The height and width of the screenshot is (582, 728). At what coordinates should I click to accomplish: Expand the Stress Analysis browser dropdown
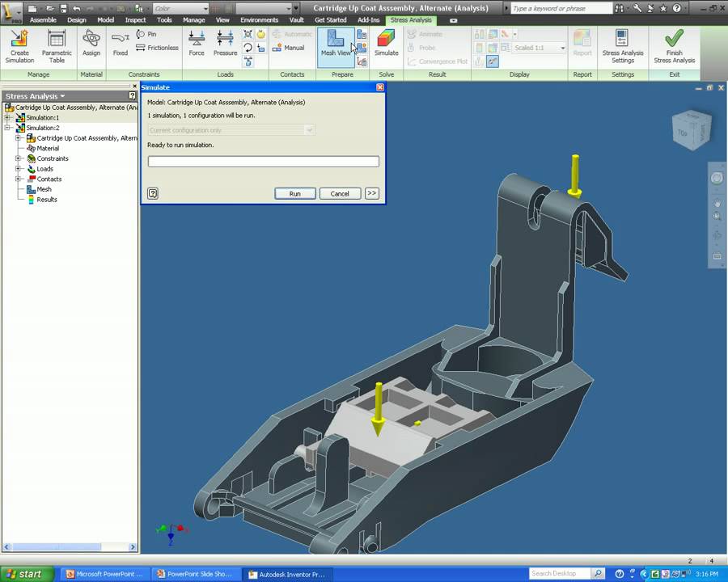point(62,96)
